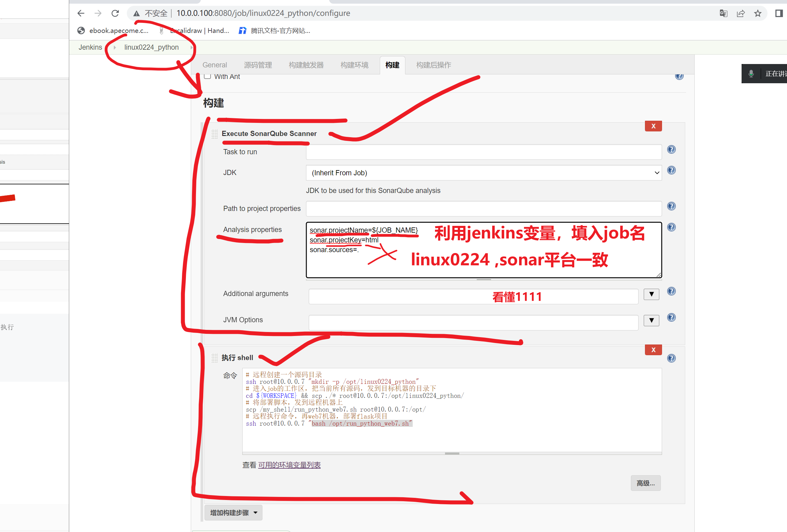Open 可用的环境变量列表 link

[289, 465]
